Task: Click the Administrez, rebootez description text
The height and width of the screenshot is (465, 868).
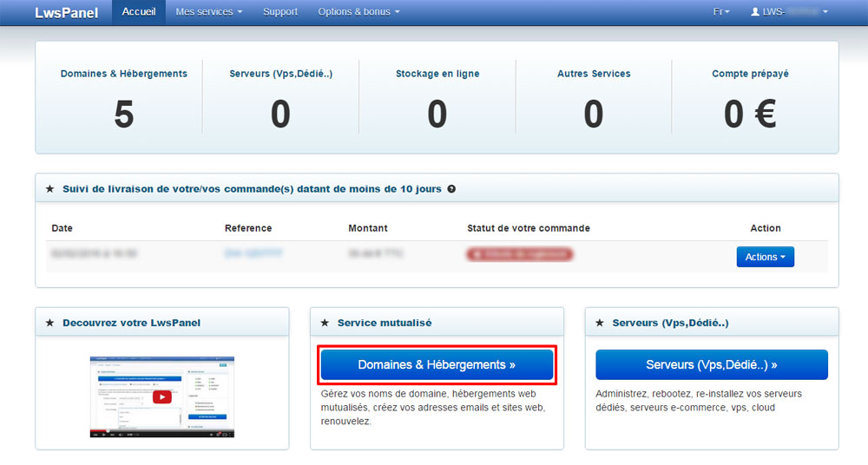Action: [699, 401]
